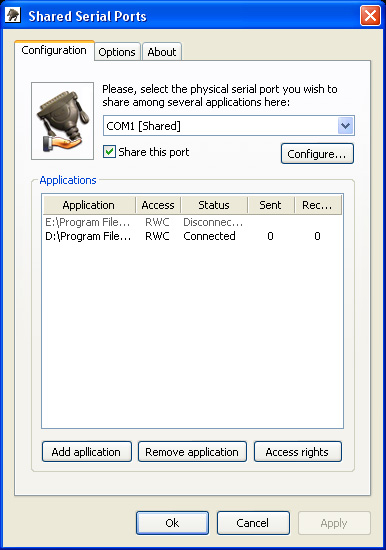
Task: Sort by the Sent column header
Action: (271, 205)
